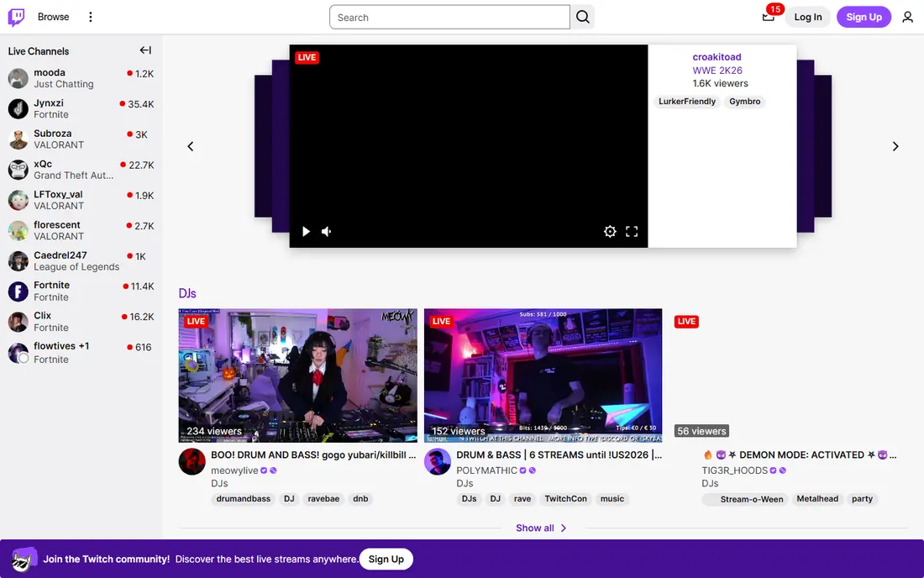924x578 pixels.
Task: Open xQc's channel avatar
Action: tap(18, 170)
